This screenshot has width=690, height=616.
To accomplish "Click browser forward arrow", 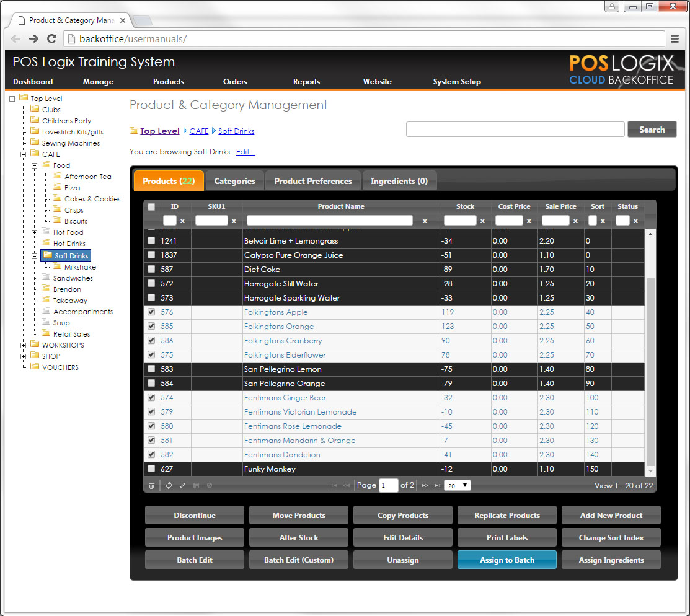I will (34, 38).
